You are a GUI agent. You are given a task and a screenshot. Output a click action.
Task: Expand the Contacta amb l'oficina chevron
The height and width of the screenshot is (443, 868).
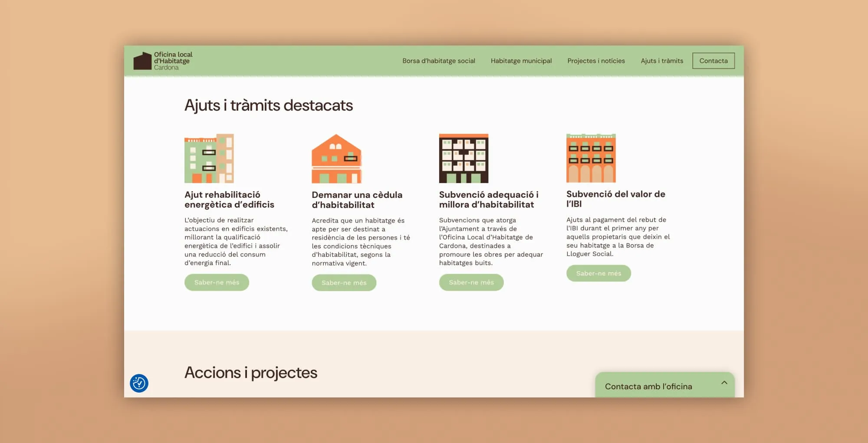click(x=724, y=383)
